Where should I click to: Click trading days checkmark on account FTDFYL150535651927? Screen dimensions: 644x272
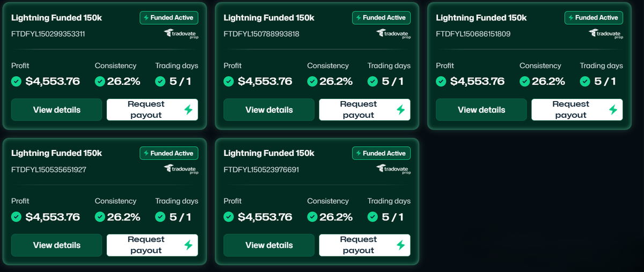click(x=160, y=217)
